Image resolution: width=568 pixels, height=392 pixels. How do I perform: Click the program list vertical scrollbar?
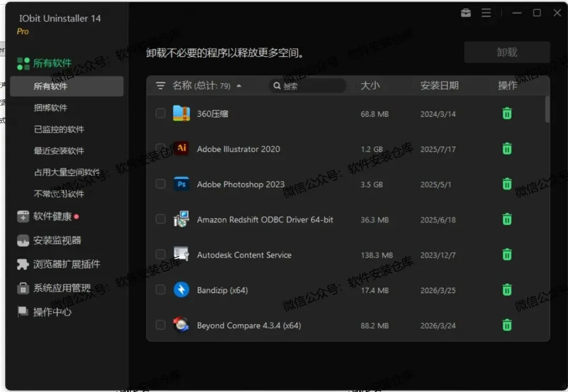tap(547, 109)
